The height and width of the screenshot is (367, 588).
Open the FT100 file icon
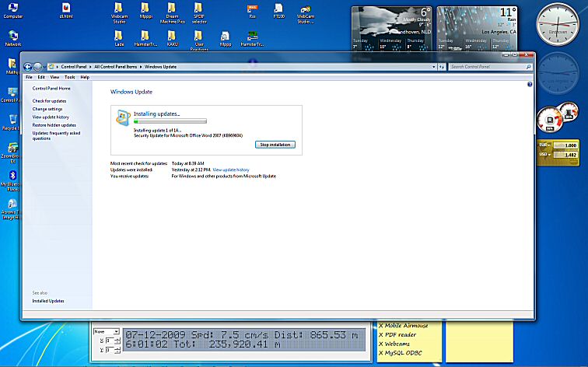[278, 10]
